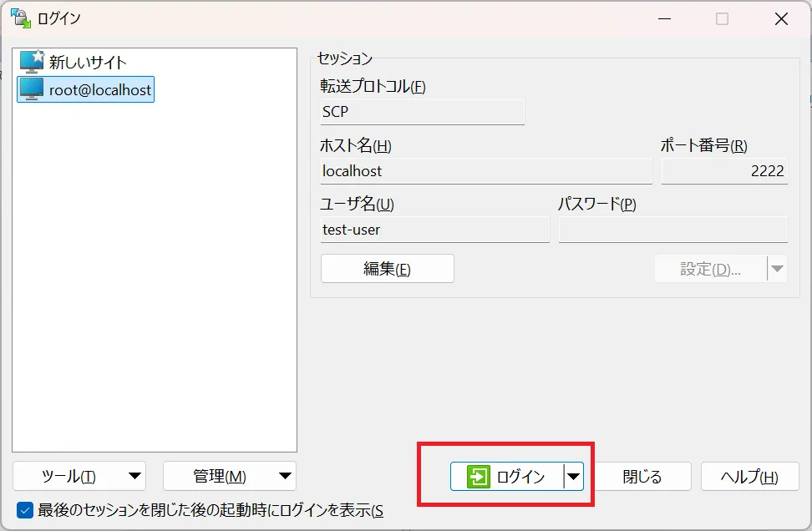Click the New Site monitor icon
Image resolution: width=812 pixels, height=531 pixels.
32,62
